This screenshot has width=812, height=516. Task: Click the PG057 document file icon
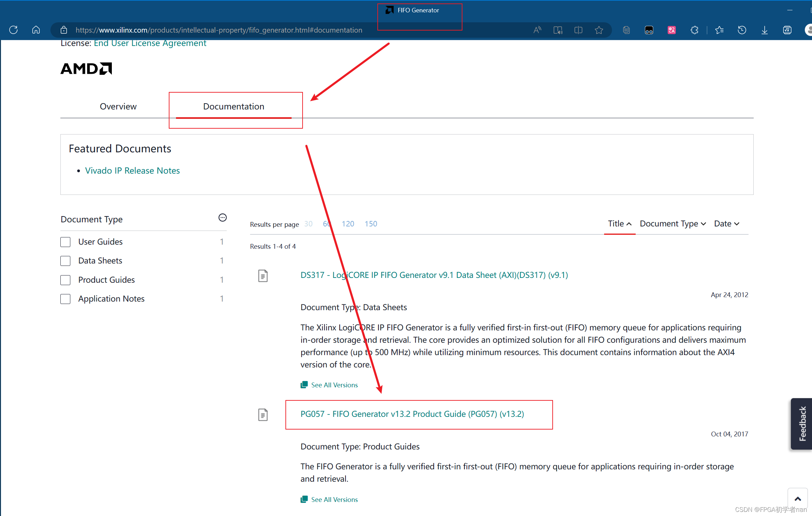coord(263,415)
